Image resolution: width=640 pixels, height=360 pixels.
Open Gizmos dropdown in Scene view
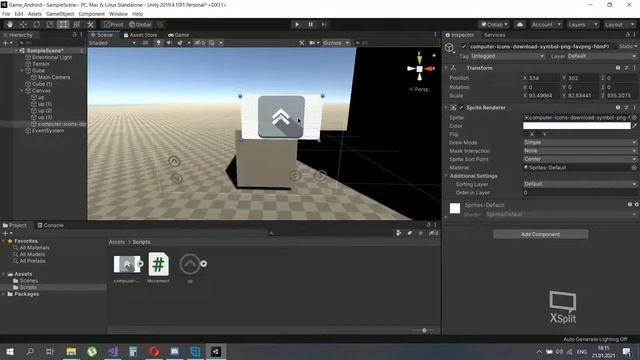(336, 43)
